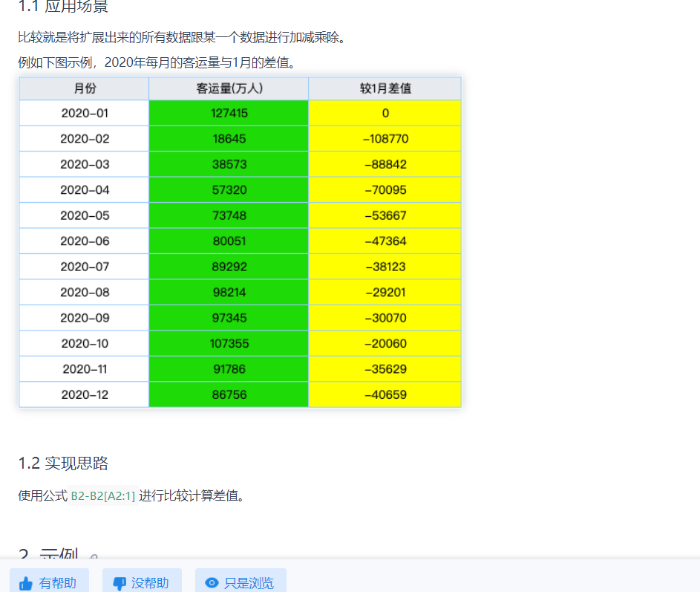Screen dimensions: 700x592
Task: Click the yellow cell showing -70095
Action: (x=385, y=190)
